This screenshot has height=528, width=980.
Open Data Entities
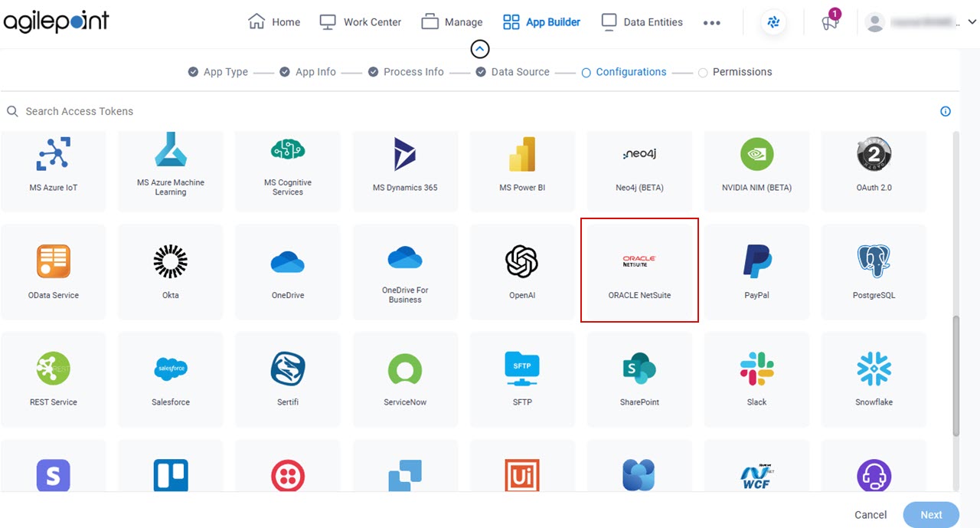pos(642,22)
